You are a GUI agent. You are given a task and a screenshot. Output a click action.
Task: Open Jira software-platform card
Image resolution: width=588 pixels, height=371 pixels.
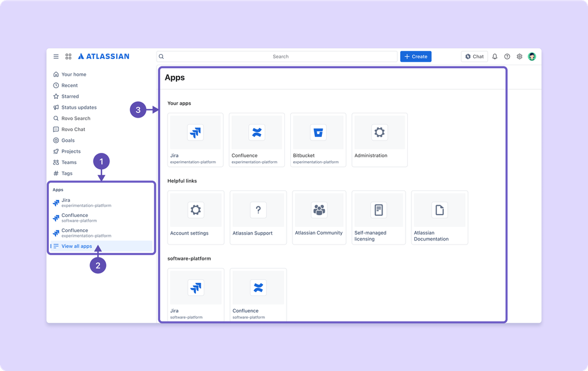coord(196,295)
